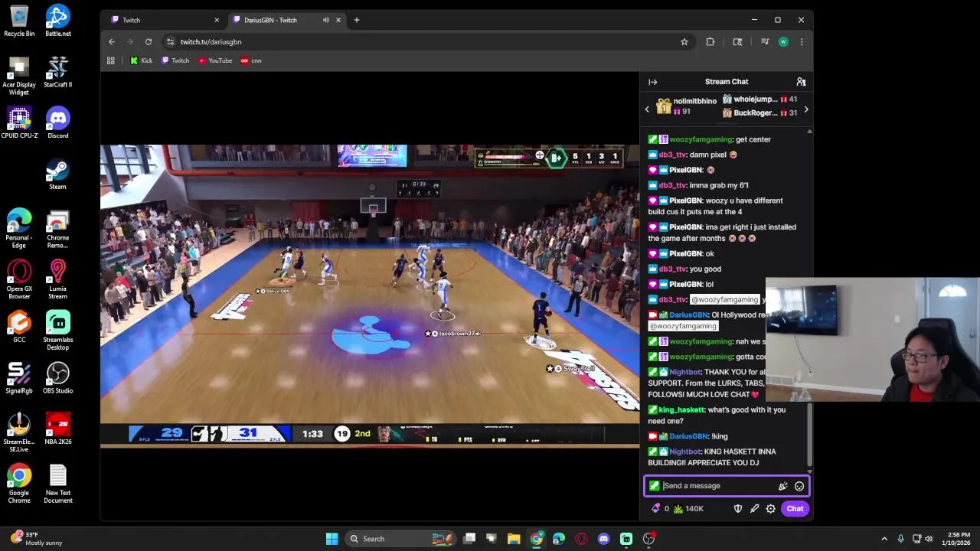980x551 pixels.
Task: Reload the page
Action: point(149,42)
